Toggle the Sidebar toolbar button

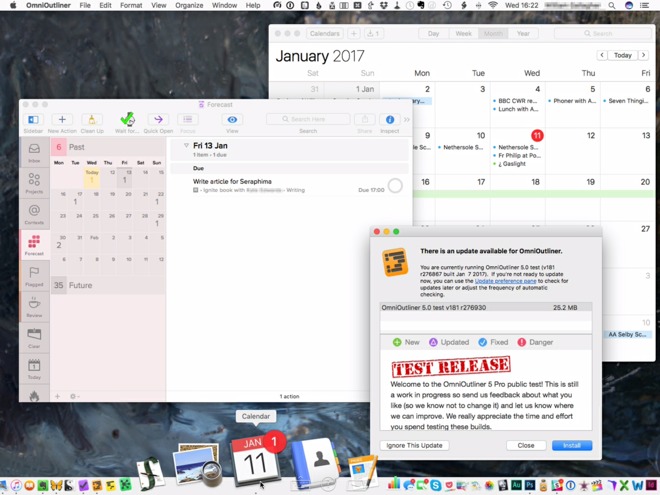[33, 120]
